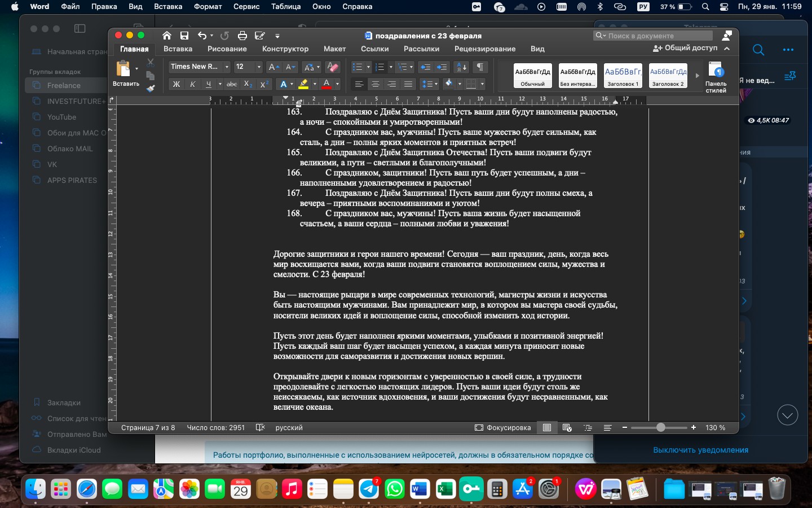
Task: Clear all formatting with the eraser icon
Action: (333, 67)
